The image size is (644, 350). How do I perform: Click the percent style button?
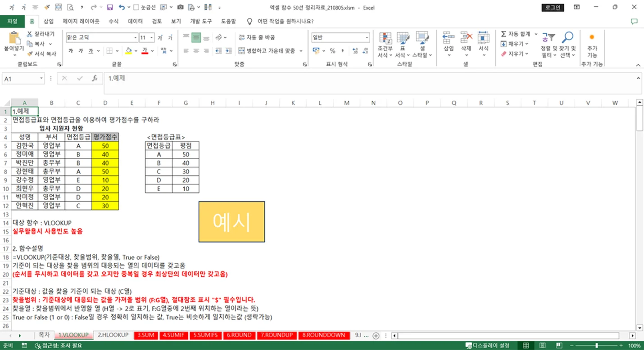pos(332,51)
